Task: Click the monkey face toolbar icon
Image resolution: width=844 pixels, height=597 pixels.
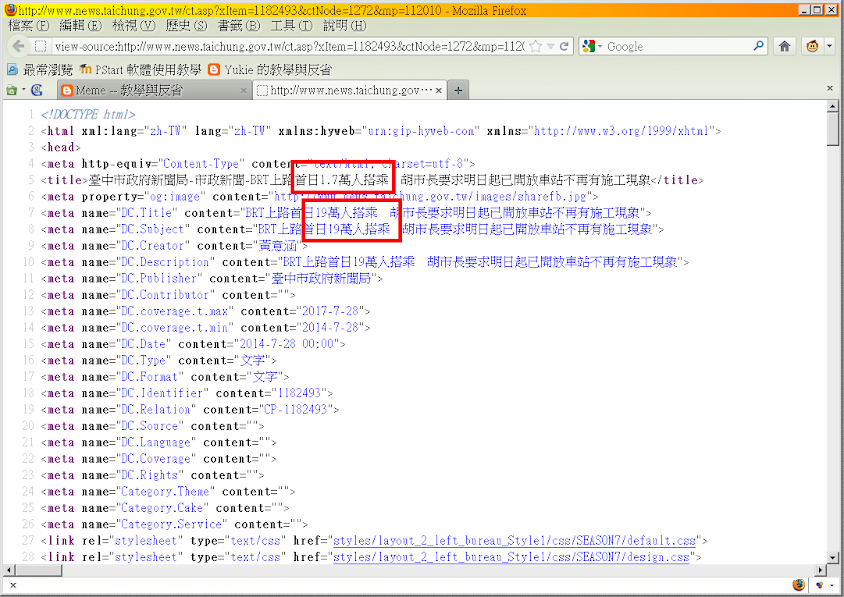Action: (814, 47)
